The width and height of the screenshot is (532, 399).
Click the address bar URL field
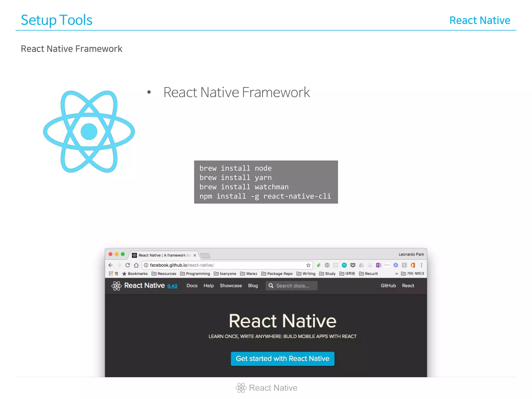pyautogui.click(x=227, y=265)
